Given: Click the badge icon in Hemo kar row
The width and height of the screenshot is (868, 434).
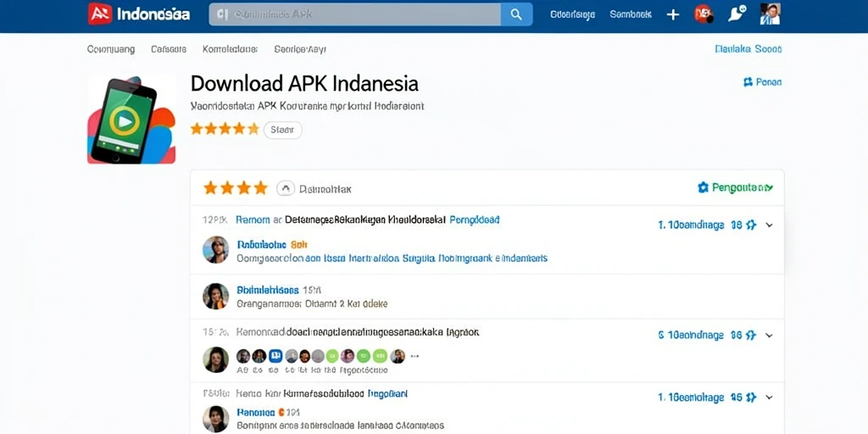Looking at the screenshot, I should [751, 397].
